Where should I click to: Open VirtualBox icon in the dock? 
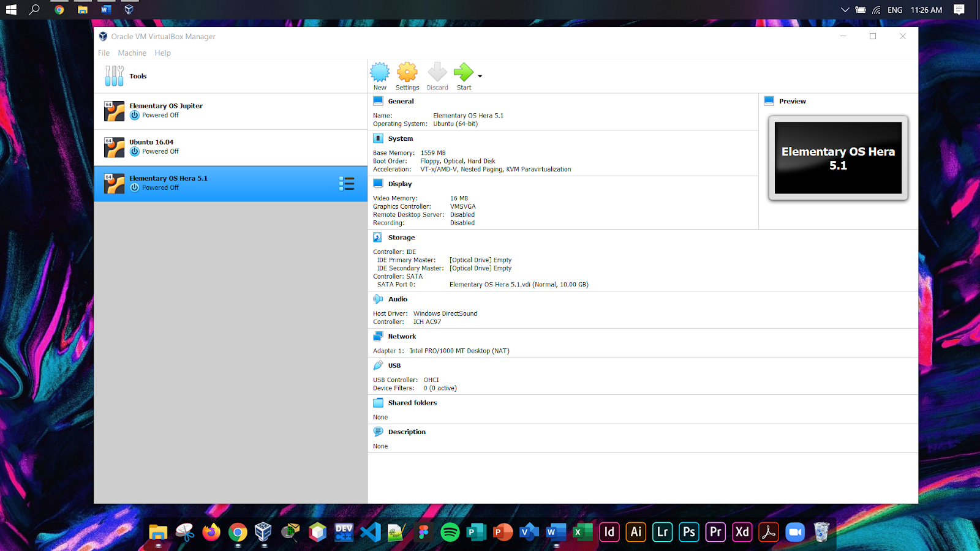click(263, 532)
